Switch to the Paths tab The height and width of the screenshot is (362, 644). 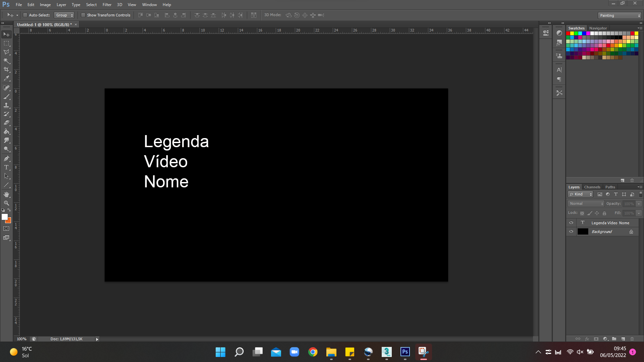[610, 187]
